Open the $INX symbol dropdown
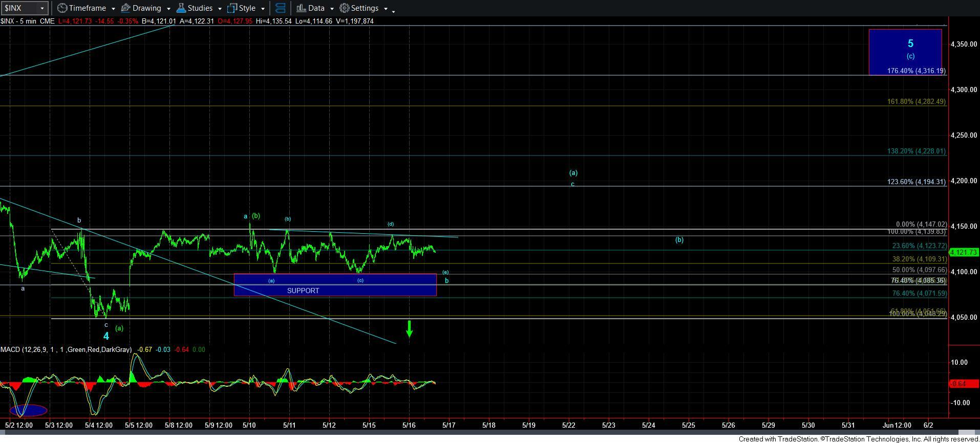This screenshot has width=980, height=443. click(x=42, y=8)
